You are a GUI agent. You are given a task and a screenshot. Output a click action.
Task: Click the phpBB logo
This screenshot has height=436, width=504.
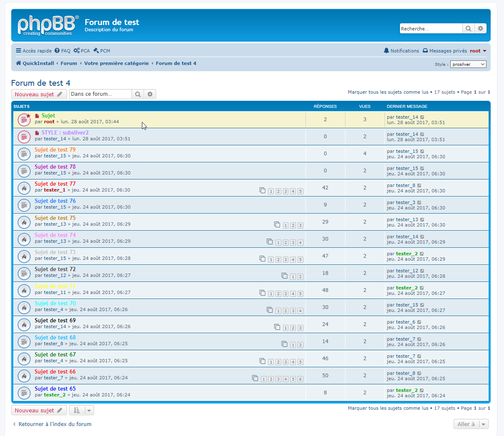tap(47, 25)
